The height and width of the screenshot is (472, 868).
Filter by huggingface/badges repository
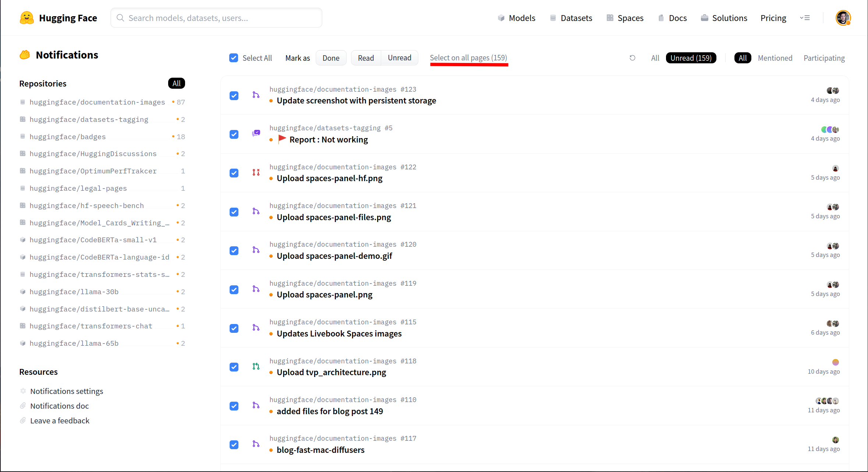pyautogui.click(x=68, y=137)
